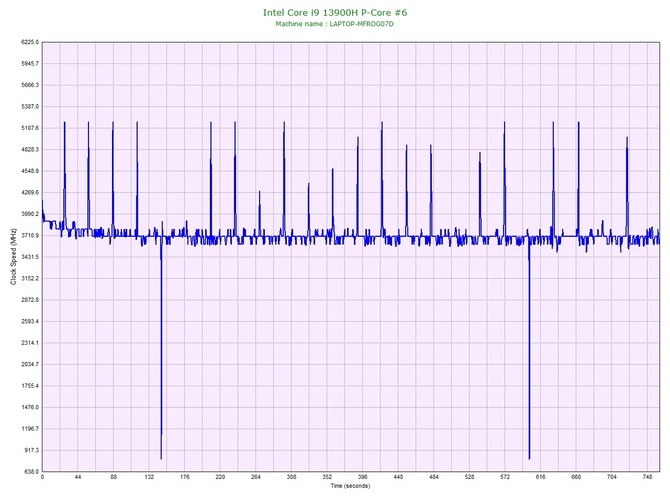
Task: Select the 4548.9 y-axis value
Action: click(30, 171)
